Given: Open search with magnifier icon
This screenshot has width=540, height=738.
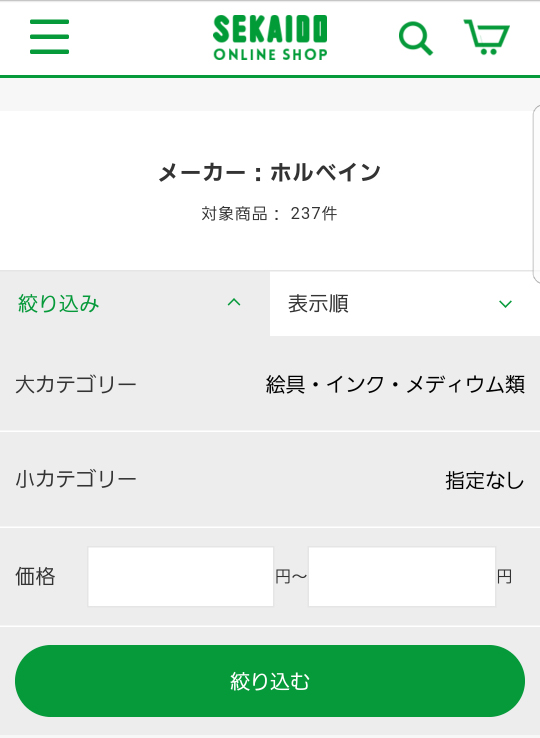Looking at the screenshot, I should point(415,38).
